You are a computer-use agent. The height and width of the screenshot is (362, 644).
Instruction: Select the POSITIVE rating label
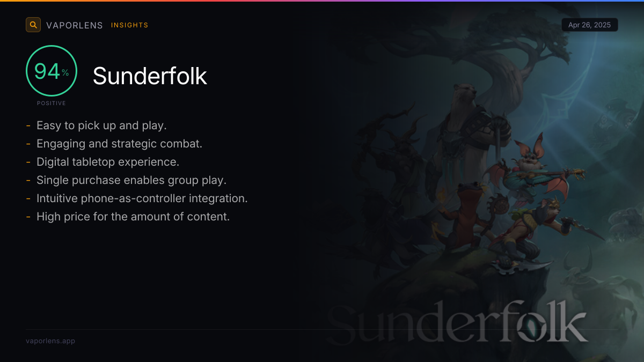pyautogui.click(x=52, y=103)
